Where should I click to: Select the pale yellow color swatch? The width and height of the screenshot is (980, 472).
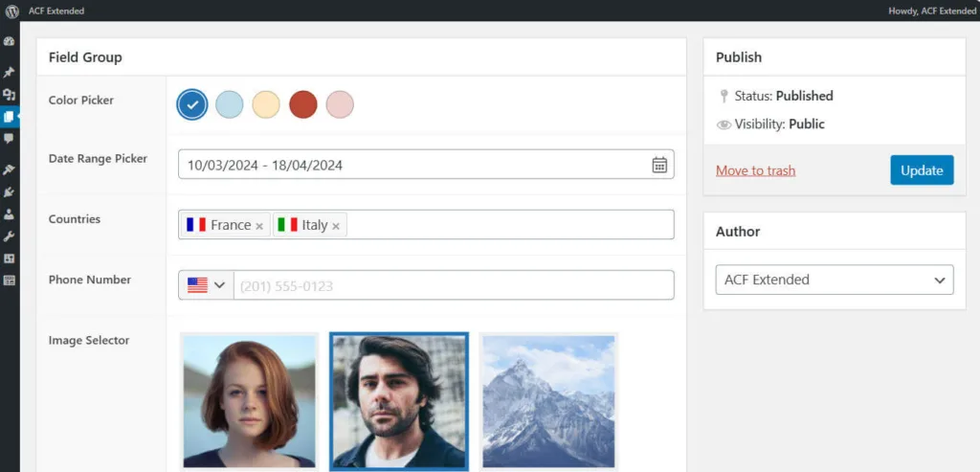pos(266,104)
